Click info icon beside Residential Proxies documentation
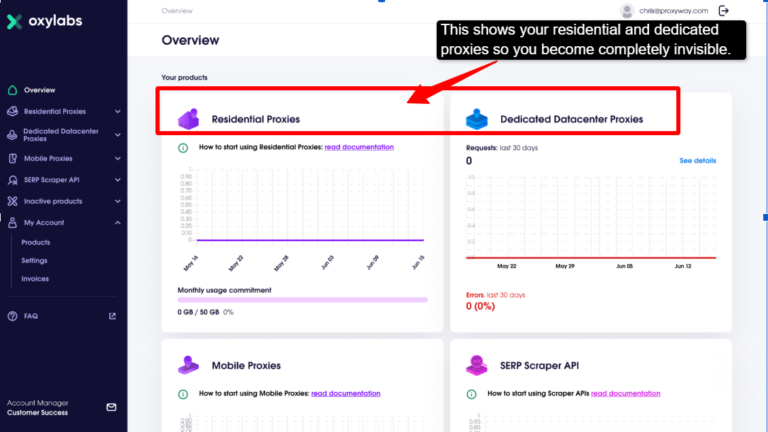Viewport: 768px width, 432px height. pos(183,147)
